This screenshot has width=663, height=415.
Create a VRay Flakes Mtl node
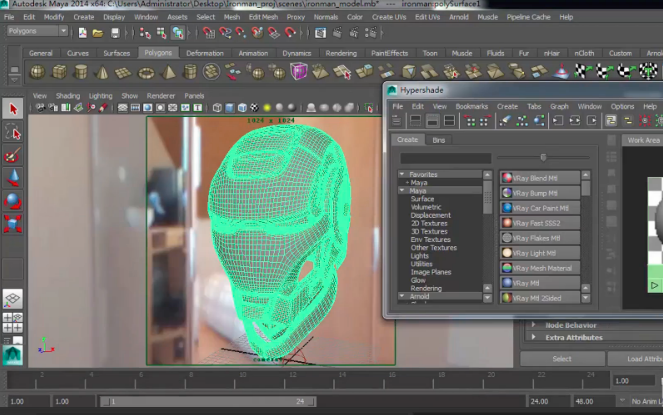[x=540, y=238]
